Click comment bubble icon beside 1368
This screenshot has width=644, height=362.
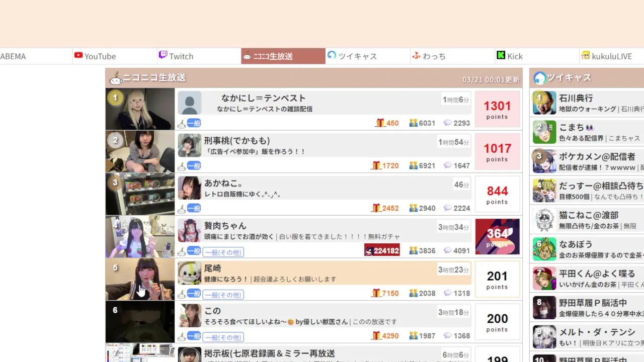pyautogui.click(x=448, y=336)
